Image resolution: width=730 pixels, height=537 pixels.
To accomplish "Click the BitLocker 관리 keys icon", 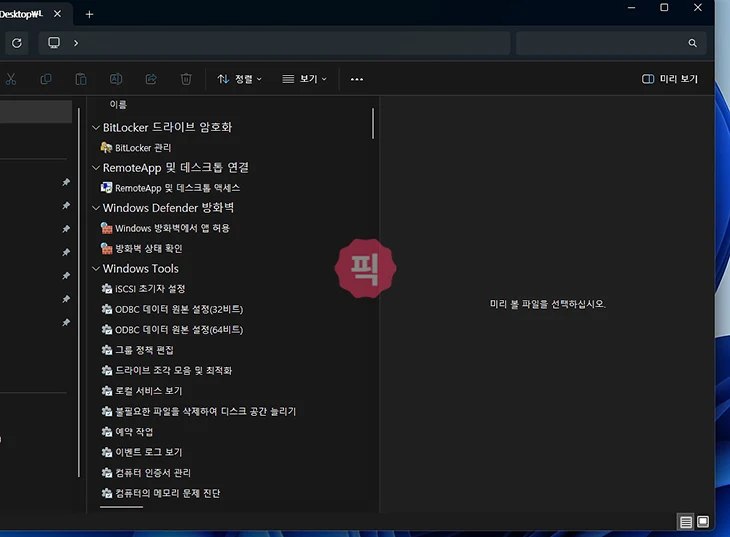I will tap(106, 148).
